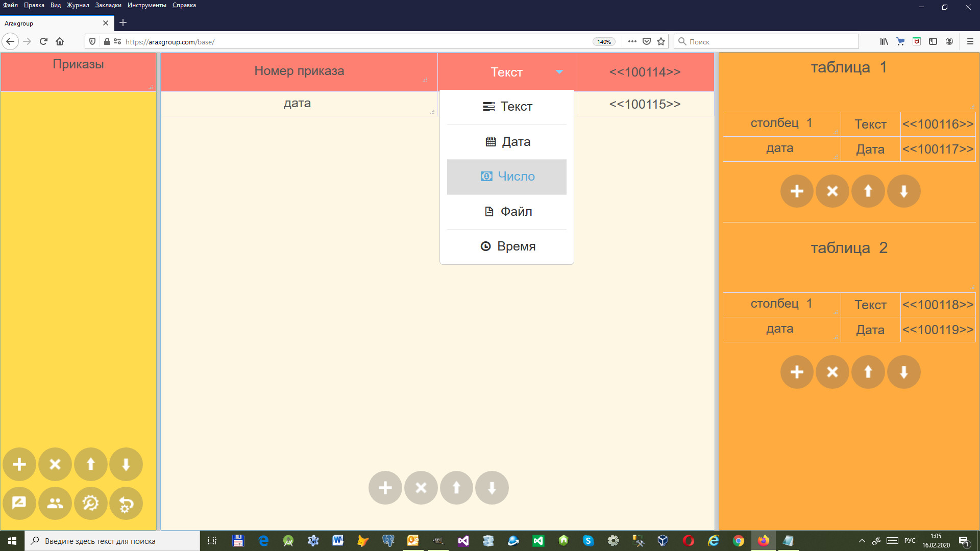Click the wrench settings circle icon
This screenshot has width=980, height=551.
click(91, 504)
